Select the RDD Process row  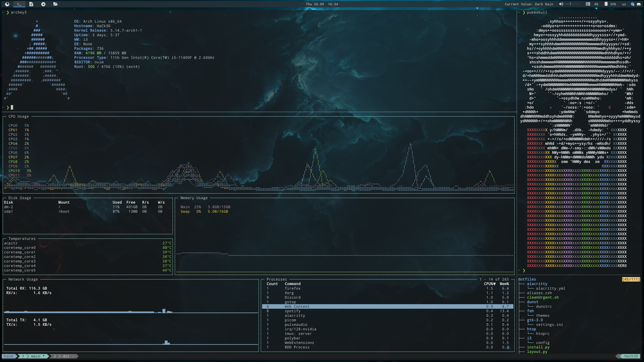(x=388, y=347)
